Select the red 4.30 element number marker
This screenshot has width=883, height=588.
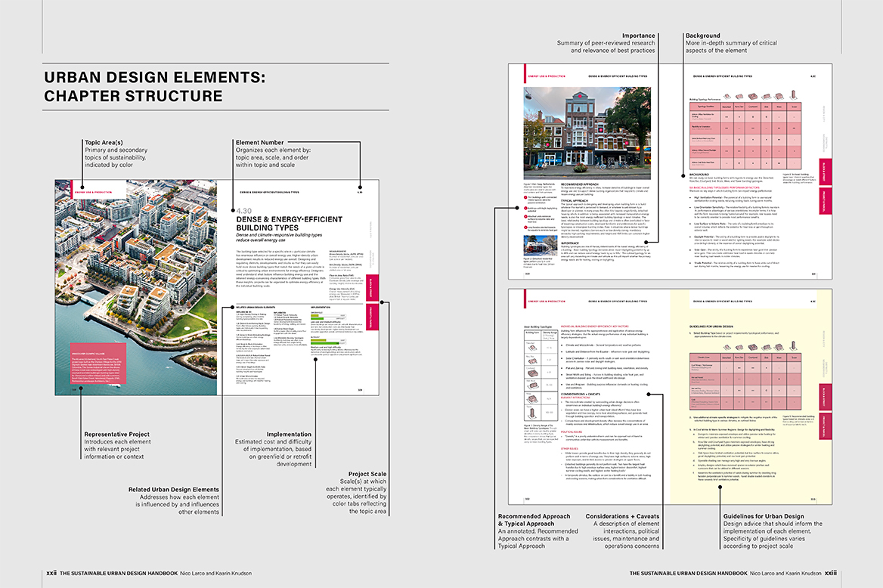pos(245,212)
